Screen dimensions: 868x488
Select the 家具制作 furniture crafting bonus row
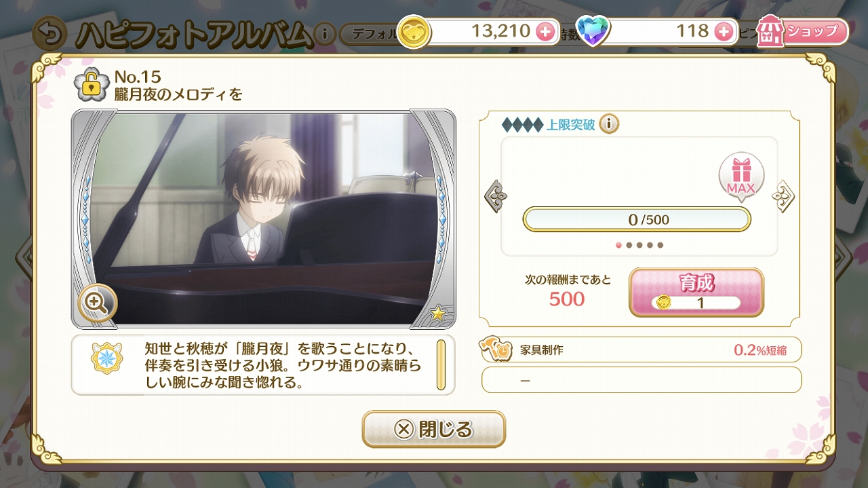[x=641, y=350]
